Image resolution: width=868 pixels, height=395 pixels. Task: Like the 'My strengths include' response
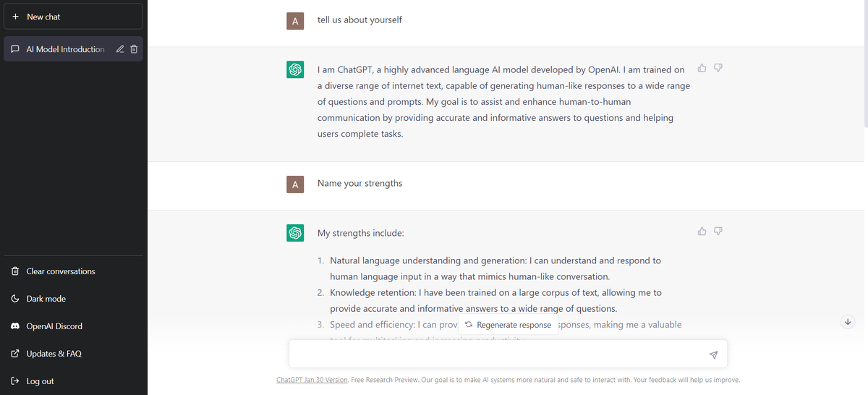click(x=702, y=232)
